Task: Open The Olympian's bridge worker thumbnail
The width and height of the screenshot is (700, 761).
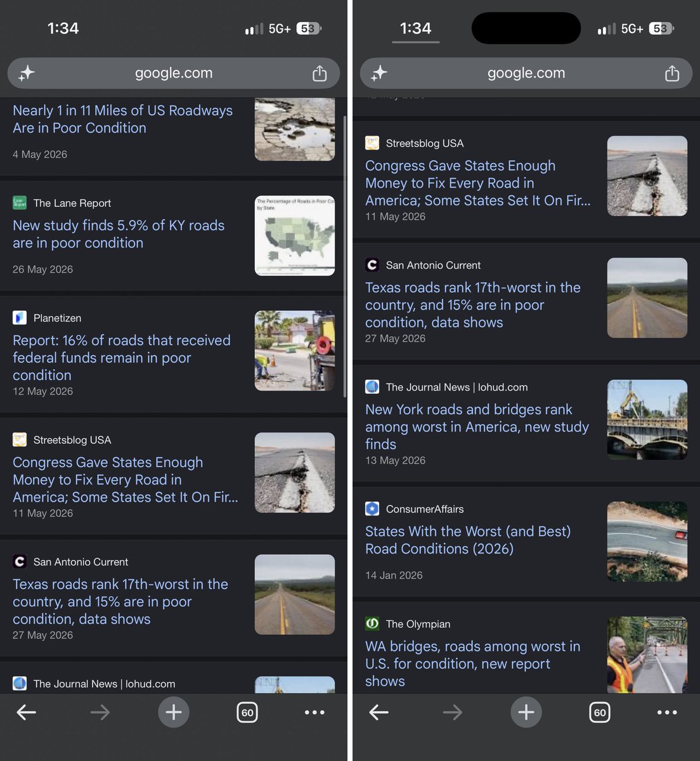Action: point(647,654)
